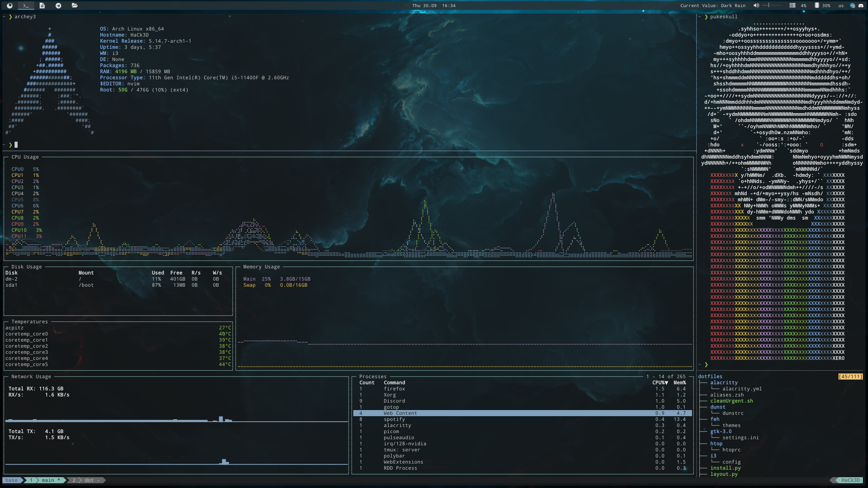Viewport: 868px width, 488px height.
Task: Click 'Current Value: Dark Rain' module text
Action: pos(713,6)
